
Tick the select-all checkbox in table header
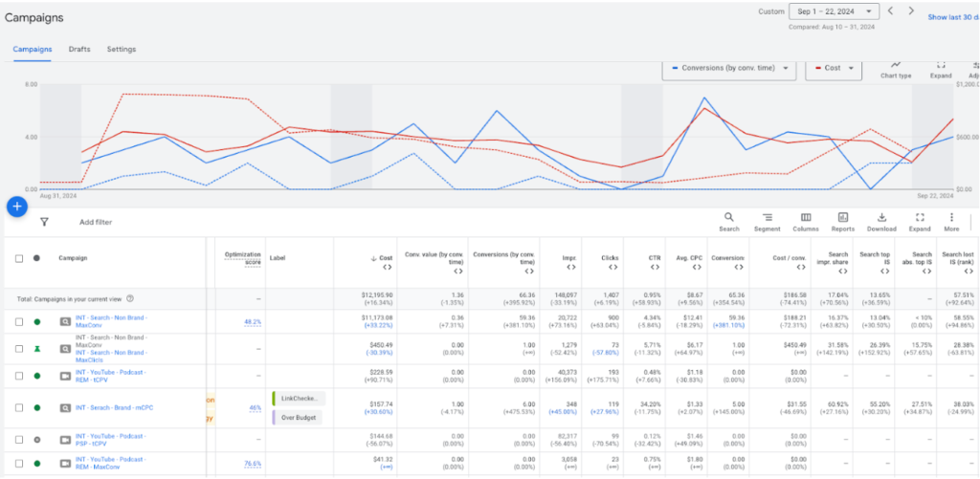point(19,258)
